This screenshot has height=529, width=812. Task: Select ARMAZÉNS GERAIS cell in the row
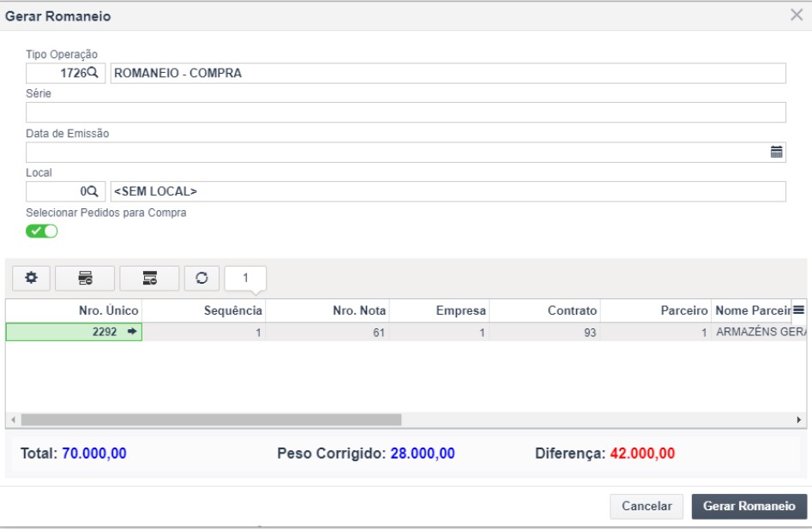tap(761, 333)
